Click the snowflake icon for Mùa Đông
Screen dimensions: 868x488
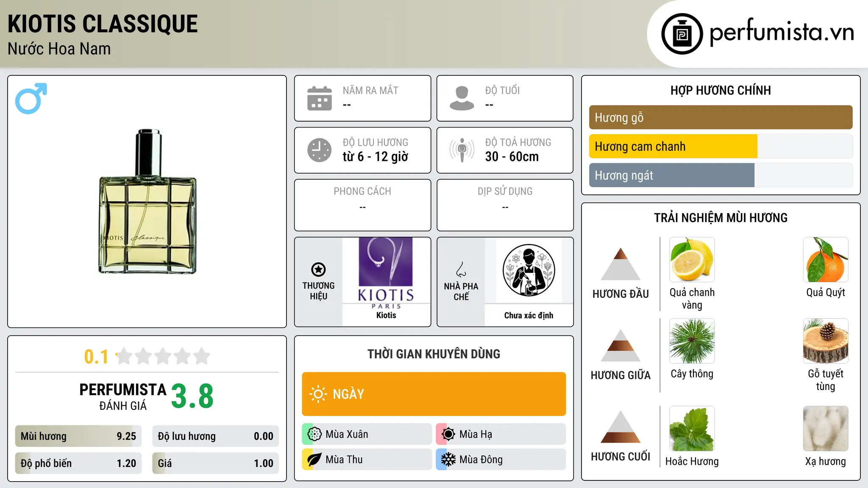(x=448, y=460)
